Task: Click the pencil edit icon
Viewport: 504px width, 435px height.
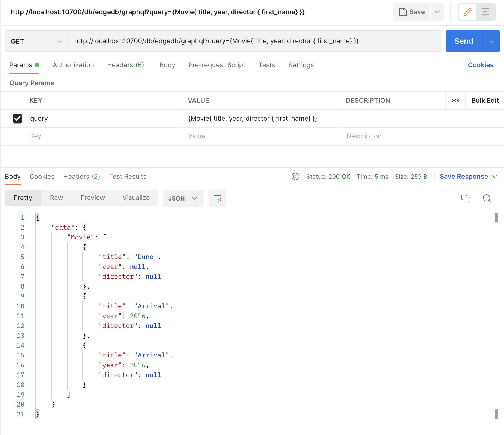Action: [x=467, y=12]
